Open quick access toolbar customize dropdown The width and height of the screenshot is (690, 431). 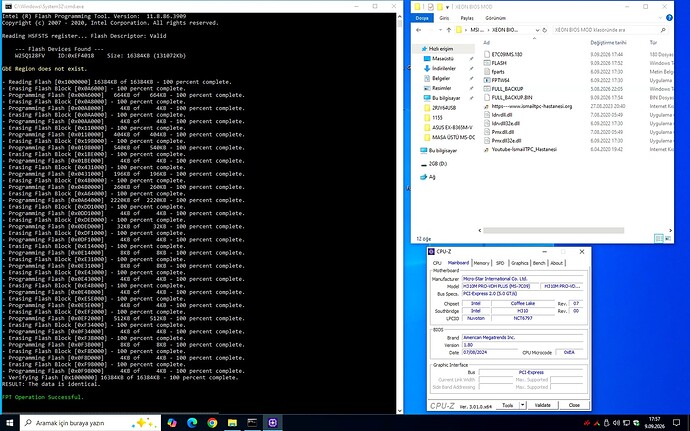448,7
